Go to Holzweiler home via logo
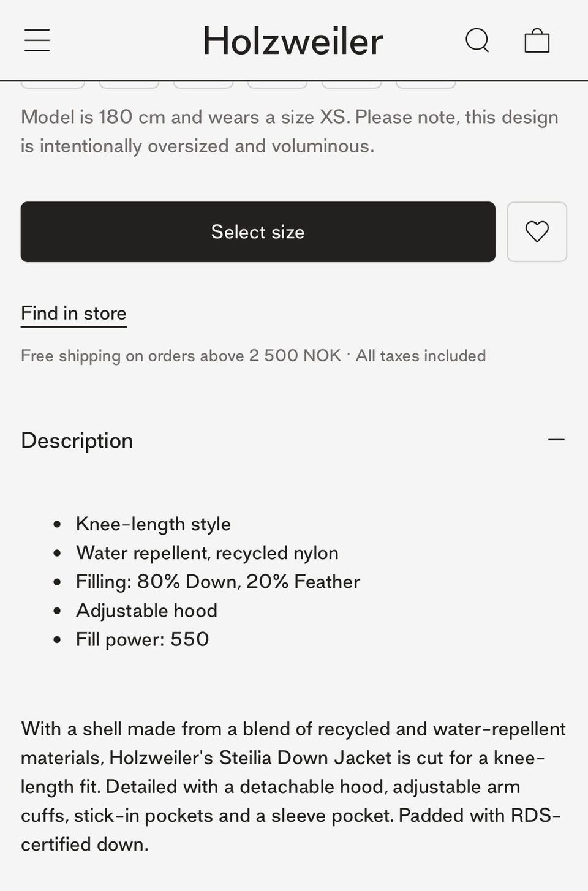The image size is (588, 891). (x=293, y=42)
